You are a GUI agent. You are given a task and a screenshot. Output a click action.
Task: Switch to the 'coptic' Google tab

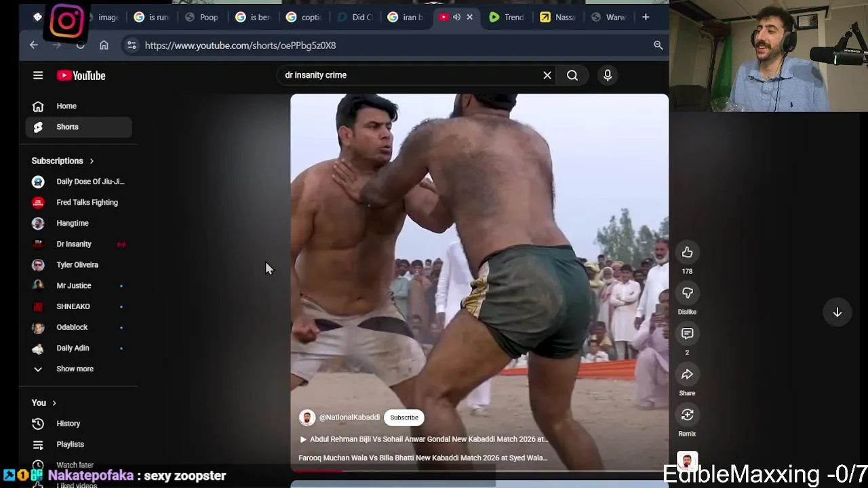pos(303,18)
